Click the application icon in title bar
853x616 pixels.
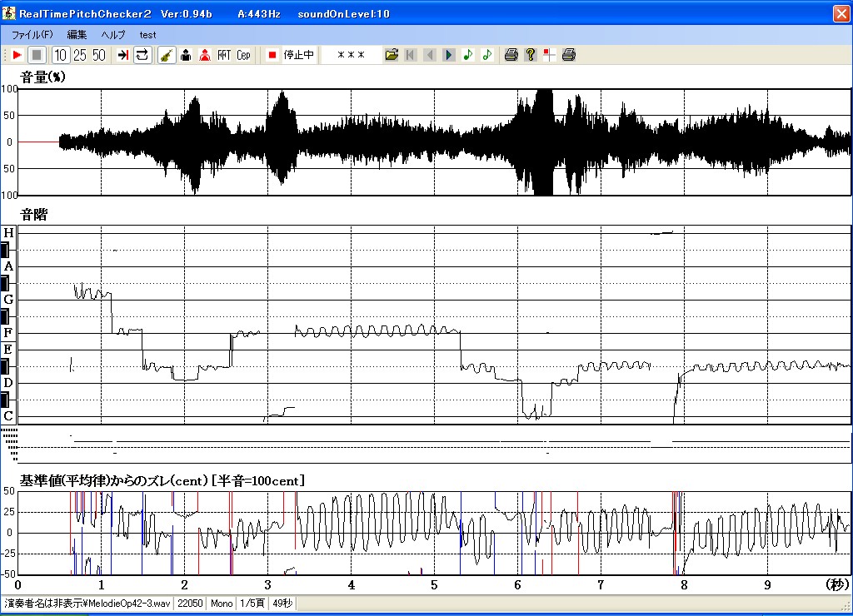point(8,13)
